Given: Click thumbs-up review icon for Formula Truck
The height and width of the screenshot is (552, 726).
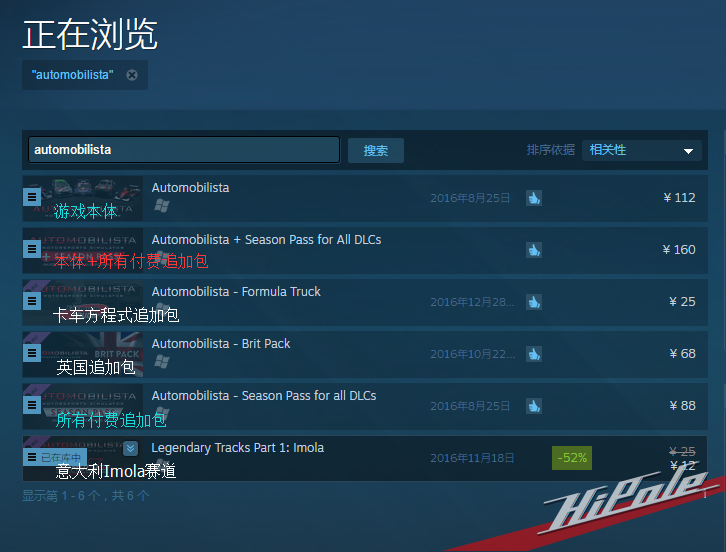Looking at the screenshot, I should 534,302.
